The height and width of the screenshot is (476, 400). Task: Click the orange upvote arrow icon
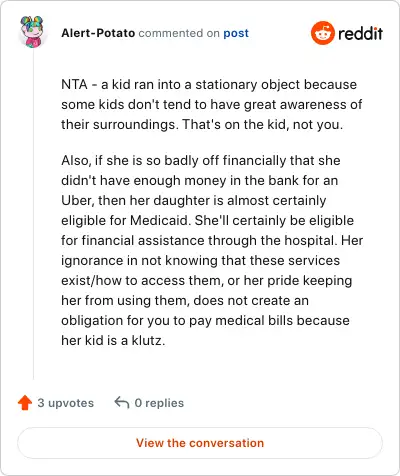tap(25, 403)
